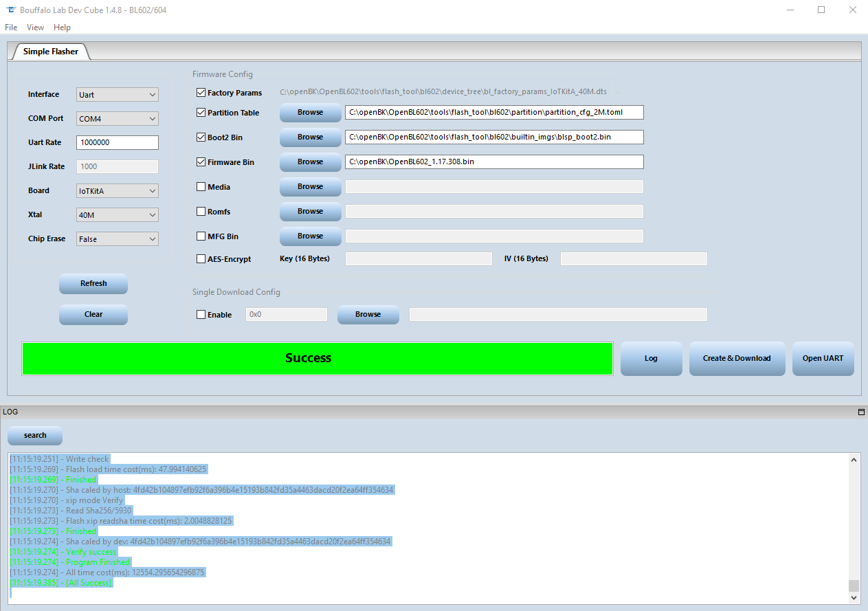Screen dimensions: 868x611
Task: Click the Partition Table path field
Action: [494, 112]
